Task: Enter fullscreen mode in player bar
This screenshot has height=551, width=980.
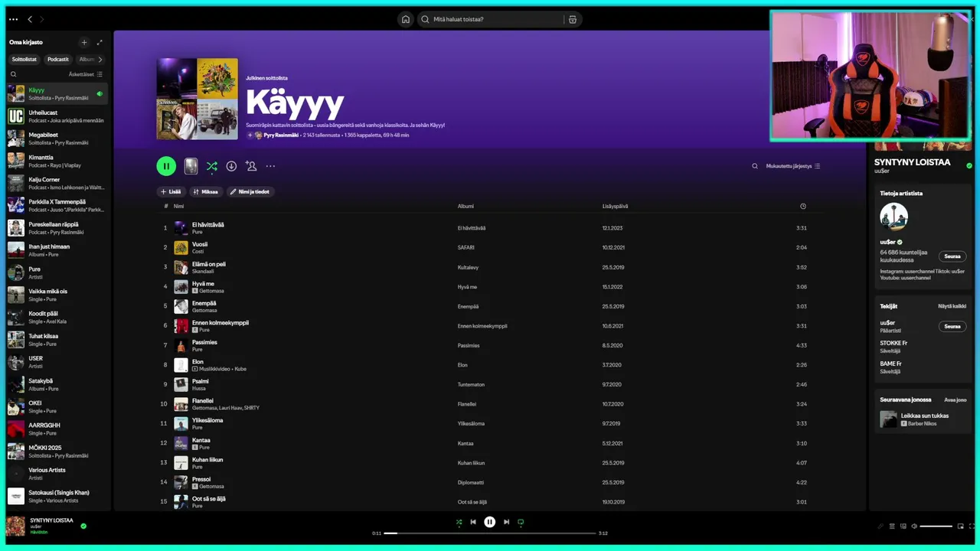Action: (x=972, y=527)
